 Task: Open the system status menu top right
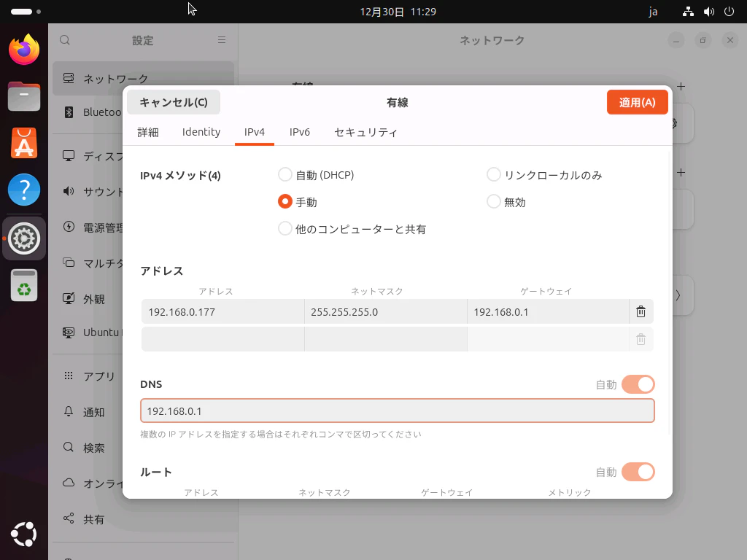tap(708, 12)
